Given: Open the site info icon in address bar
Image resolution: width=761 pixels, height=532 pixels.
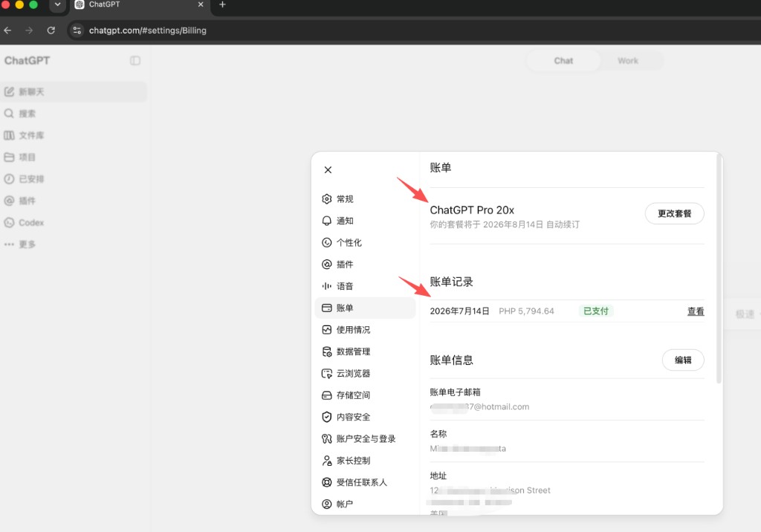Looking at the screenshot, I should pos(77,30).
